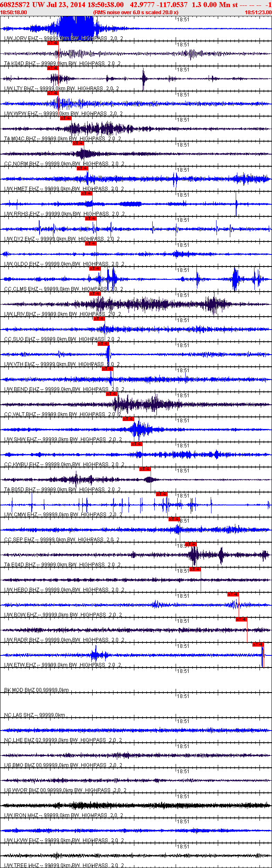Viewport: 272px width, 868px height.
Task: Click the red pick flag on UW.ETW trace
Action: pyautogui.click(x=258, y=644)
